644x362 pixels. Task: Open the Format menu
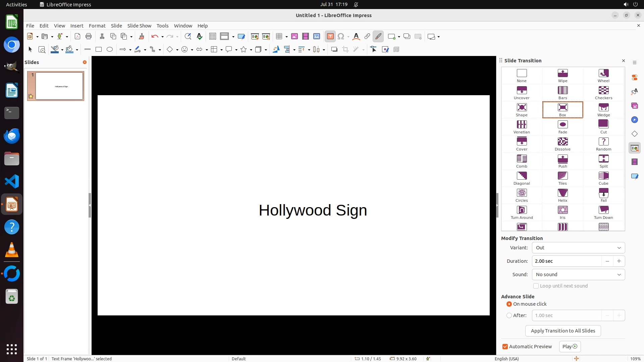[97, 26]
